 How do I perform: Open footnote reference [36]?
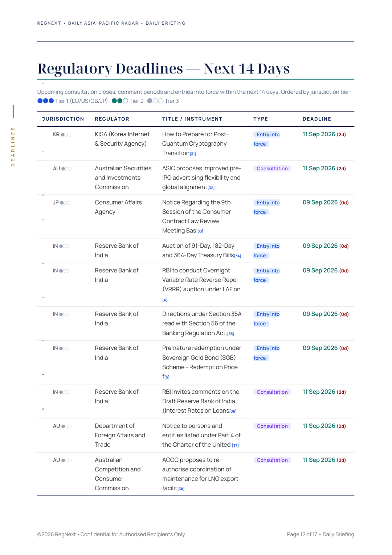[x=233, y=412]
